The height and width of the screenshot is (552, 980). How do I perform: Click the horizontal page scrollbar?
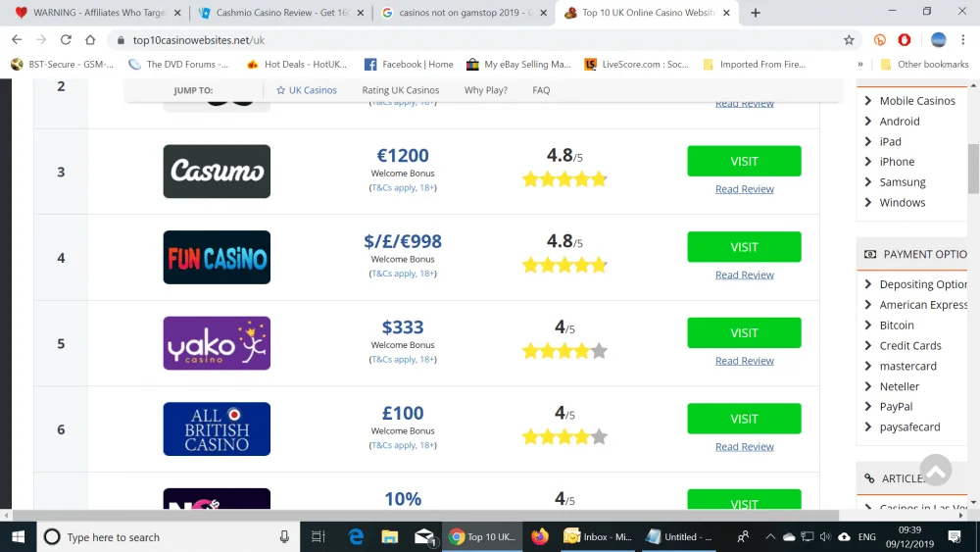(x=425, y=515)
